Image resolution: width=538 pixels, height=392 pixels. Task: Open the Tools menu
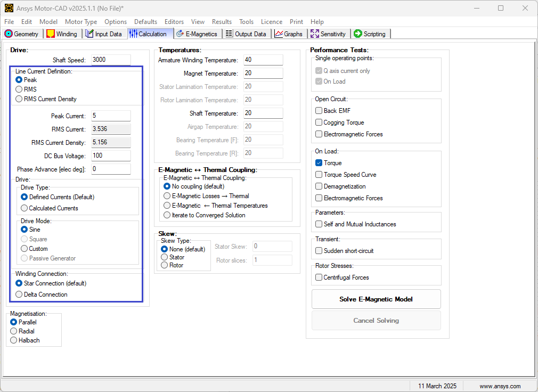(x=246, y=22)
